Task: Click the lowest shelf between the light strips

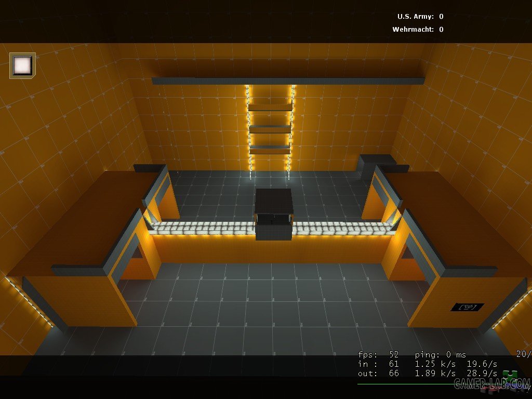Action: (x=270, y=150)
